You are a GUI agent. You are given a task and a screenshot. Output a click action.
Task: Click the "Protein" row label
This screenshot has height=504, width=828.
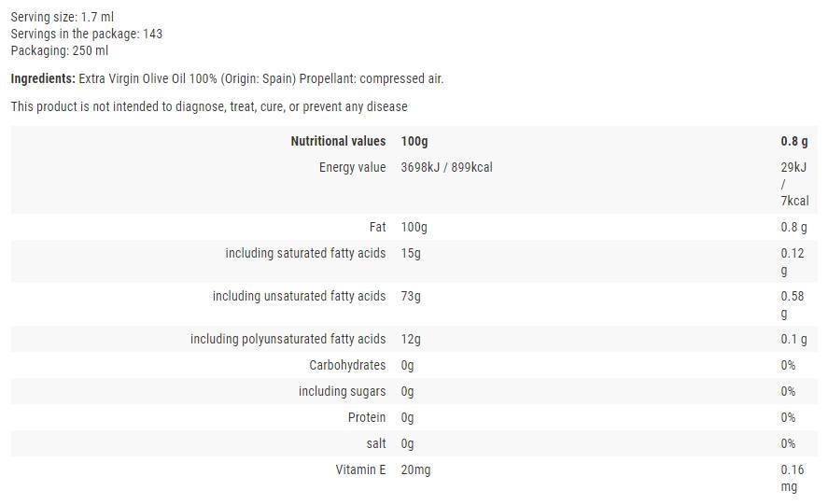(x=366, y=417)
